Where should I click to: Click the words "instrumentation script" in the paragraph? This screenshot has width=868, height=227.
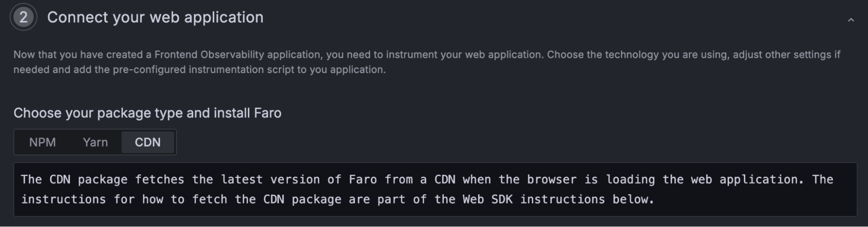pyautogui.click(x=241, y=70)
